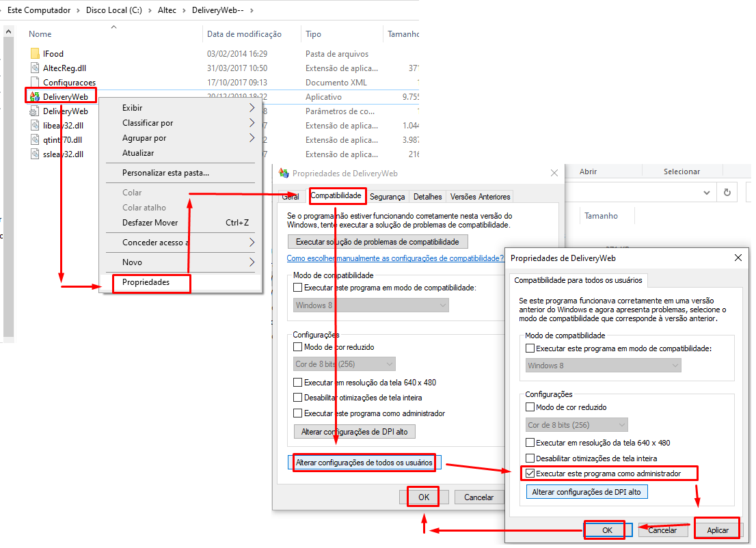
Task: Open address bar history dropdown arrow
Action: click(x=706, y=193)
